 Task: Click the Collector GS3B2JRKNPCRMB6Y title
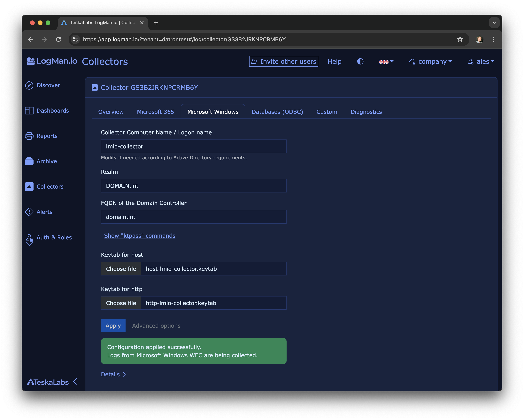(x=150, y=87)
